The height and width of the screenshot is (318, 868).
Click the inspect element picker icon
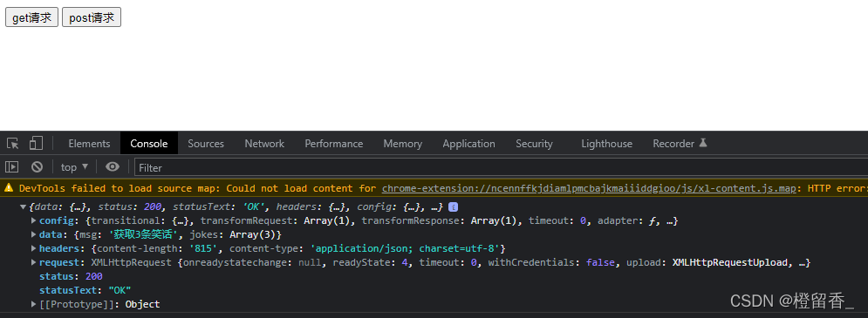13,144
